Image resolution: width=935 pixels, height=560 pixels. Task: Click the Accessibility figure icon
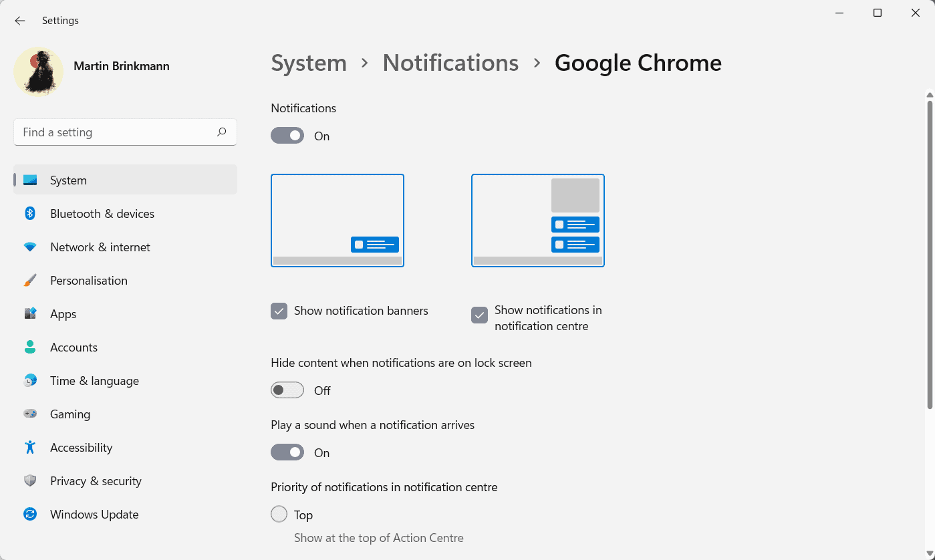pyautogui.click(x=30, y=447)
